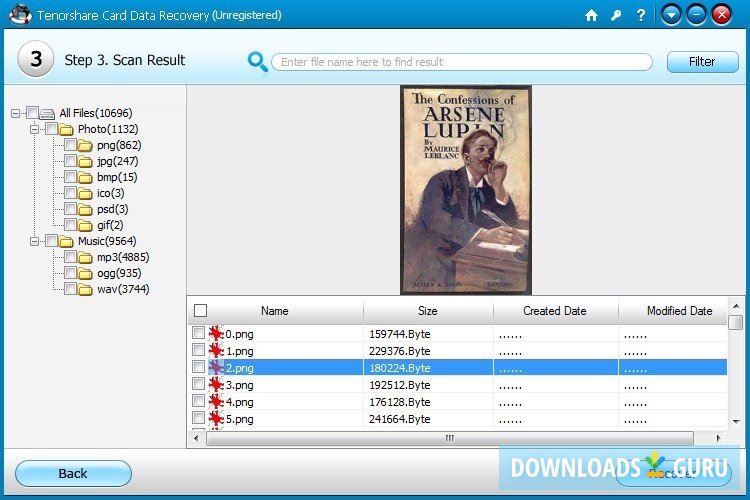Check the 5.png file checkbox
750x500 pixels.
pyautogui.click(x=198, y=418)
